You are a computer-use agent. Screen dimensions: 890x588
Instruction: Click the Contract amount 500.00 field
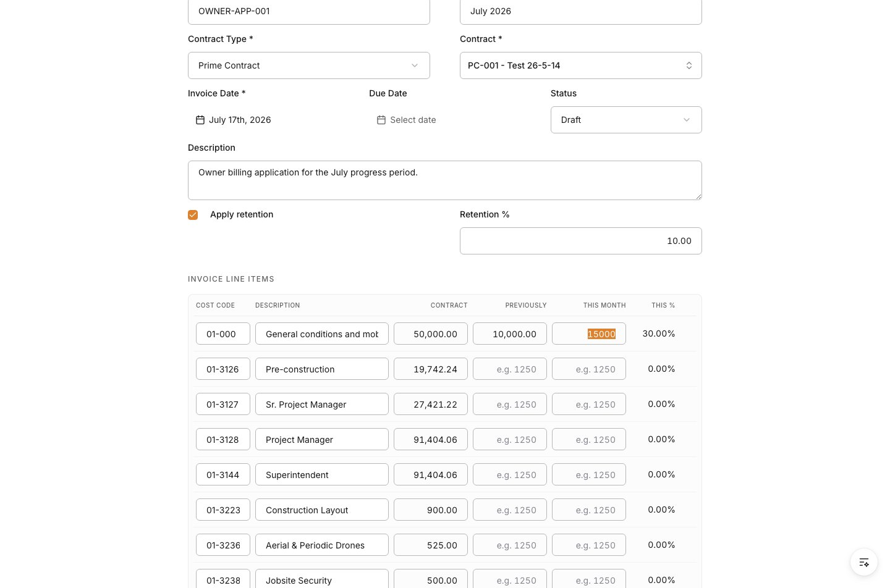point(431,579)
